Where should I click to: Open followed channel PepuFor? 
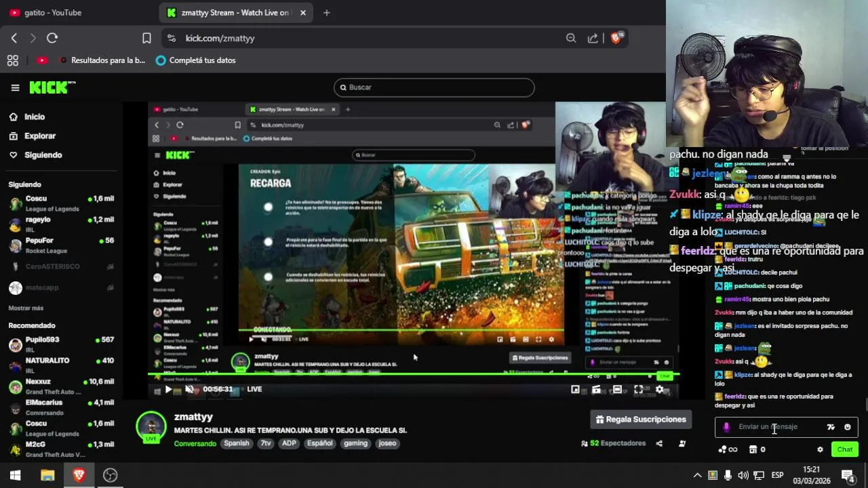click(61, 245)
